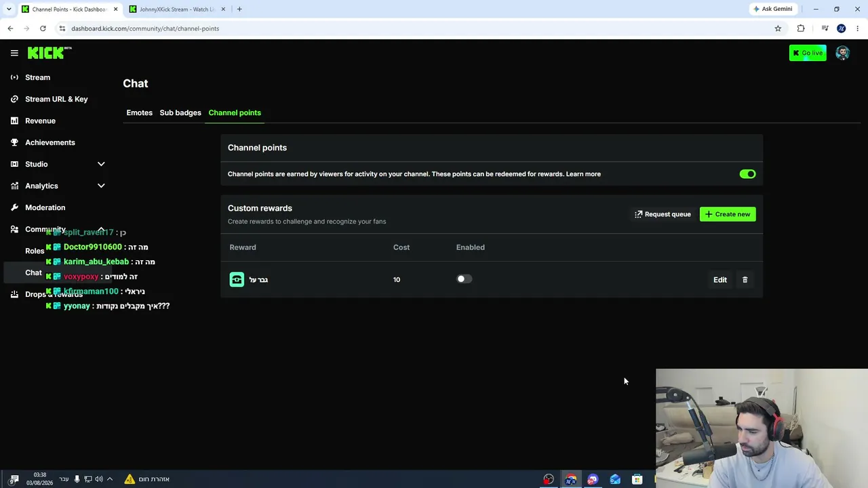Bookmark this page with the star icon
Screen dimensions: 868x488
[x=778, y=28]
